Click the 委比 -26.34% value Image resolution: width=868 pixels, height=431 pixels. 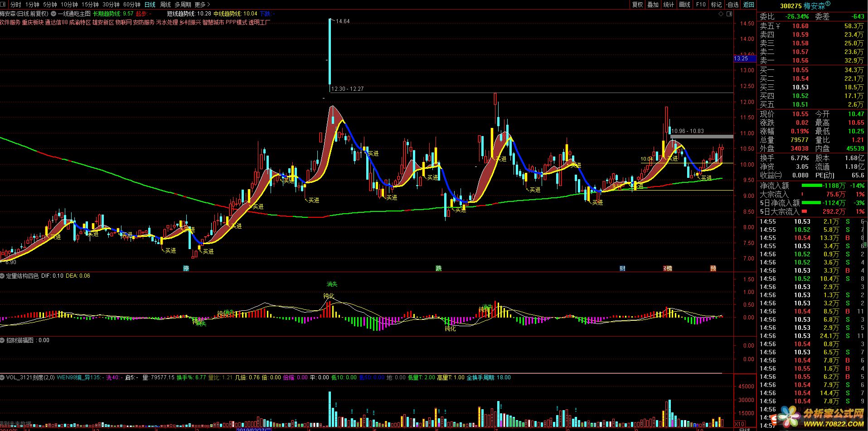click(797, 16)
